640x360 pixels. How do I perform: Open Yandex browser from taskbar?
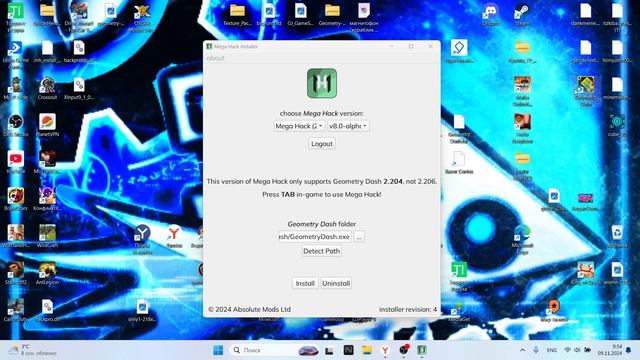click(x=385, y=350)
